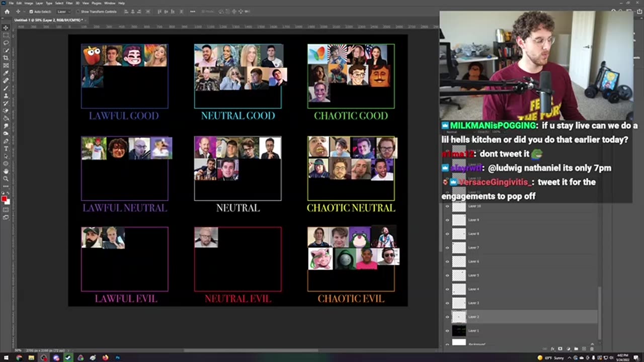Click the Layer 1 black thumbnail
Screen dimensions: 644x362
click(459, 330)
